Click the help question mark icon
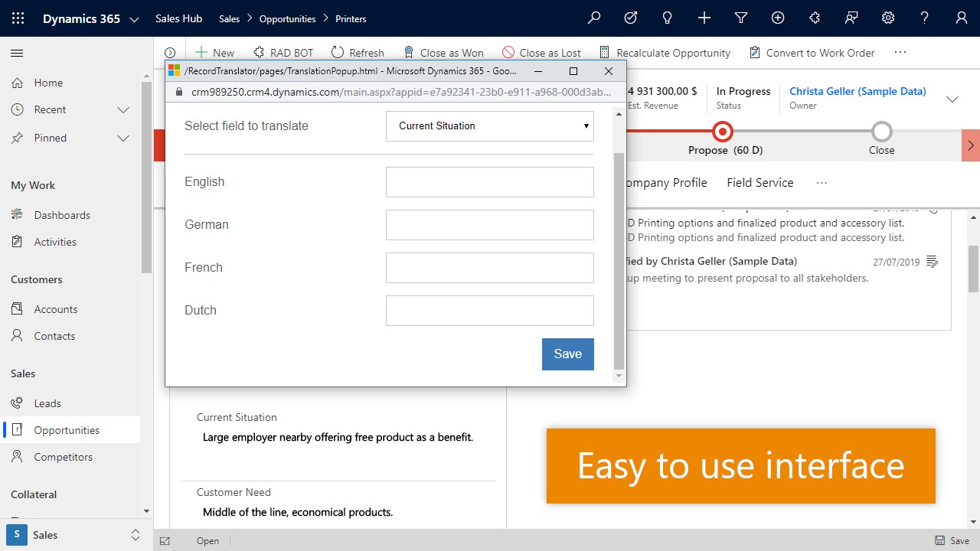 [925, 18]
